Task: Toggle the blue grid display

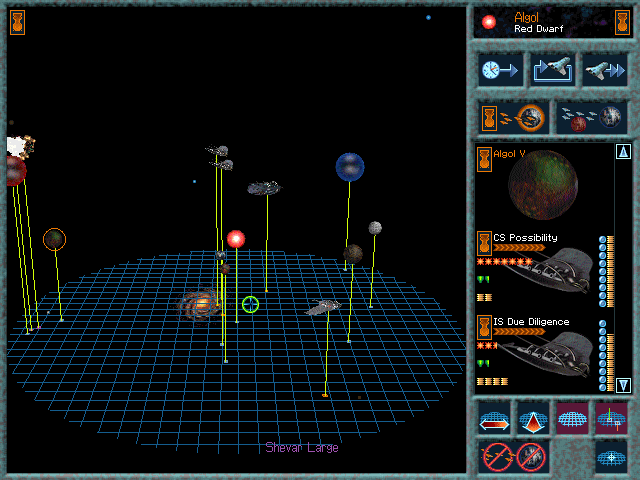Action: click(x=572, y=418)
